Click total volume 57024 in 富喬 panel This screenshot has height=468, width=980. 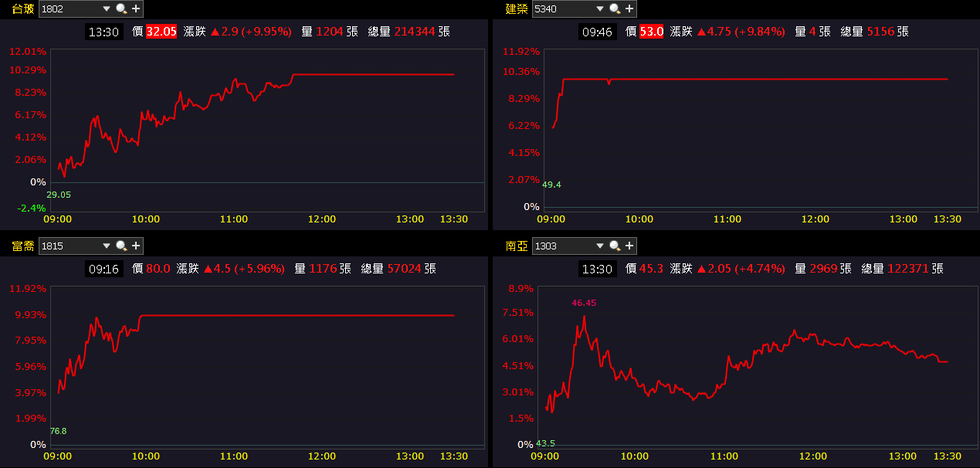(403, 269)
